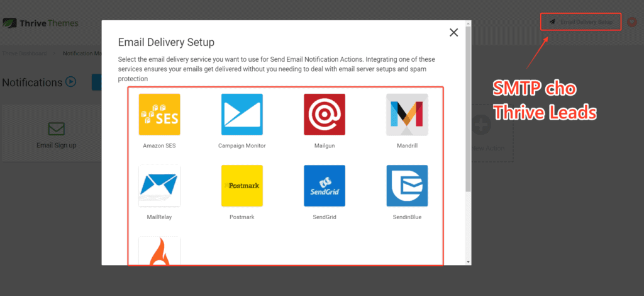Pick the Mailgun red at-sign icon
The width and height of the screenshot is (644, 296).
click(x=325, y=114)
